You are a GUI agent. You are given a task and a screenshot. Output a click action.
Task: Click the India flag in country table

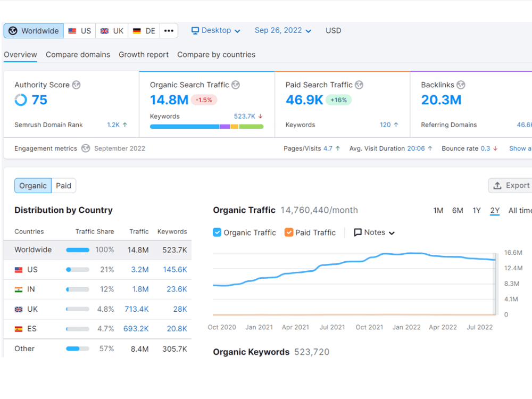[19, 289]
